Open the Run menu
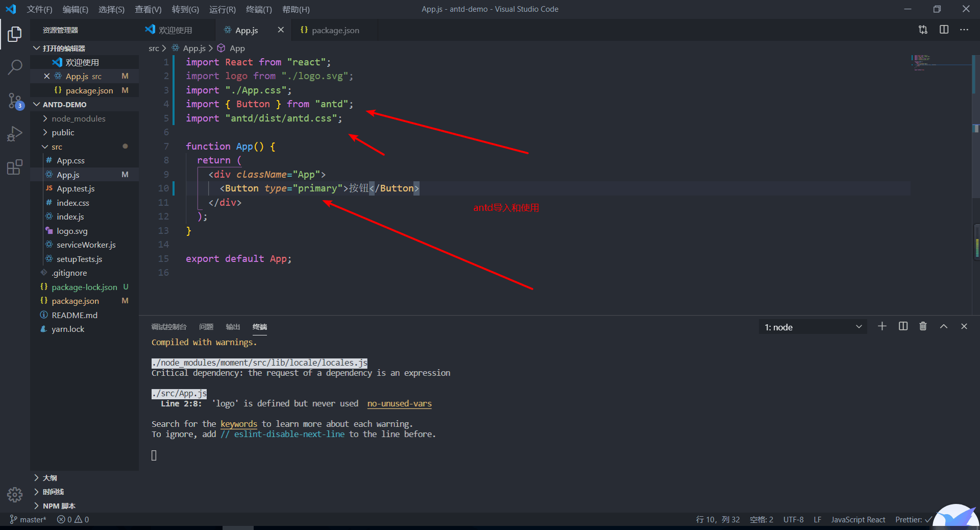The width and height of the screenshot is (980, 530). pyautogui.click(x=223, y=9)
